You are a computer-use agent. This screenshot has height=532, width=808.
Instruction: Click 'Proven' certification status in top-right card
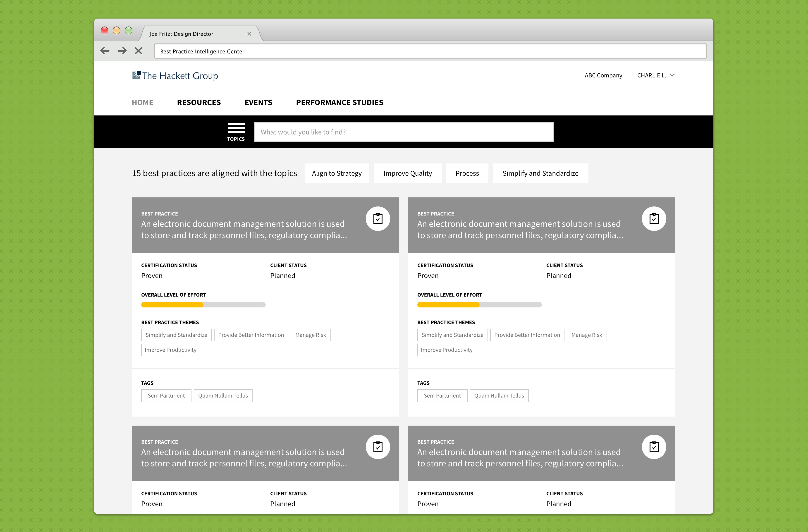click(428, 276)
